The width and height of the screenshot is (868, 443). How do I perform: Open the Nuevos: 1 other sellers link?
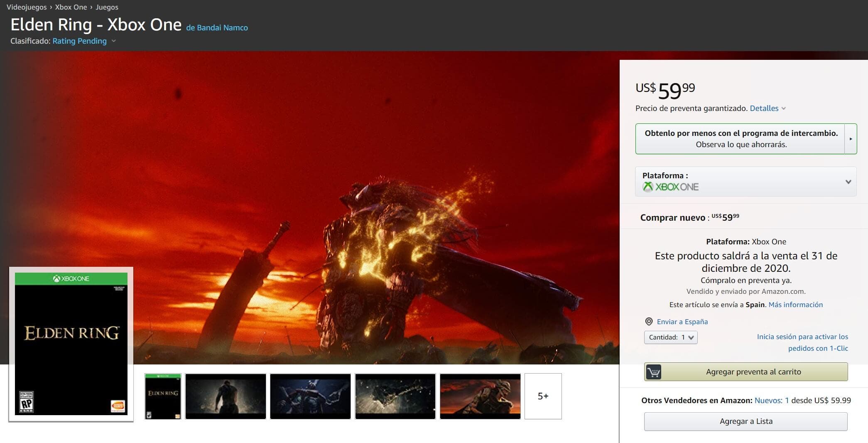click(x=772, y=400)
